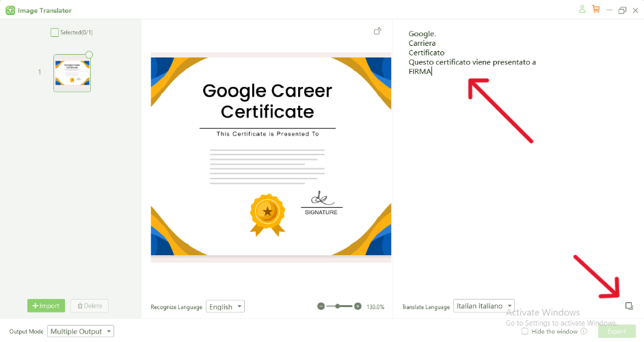Image resolution: width=644 pixels, height=342 pixels.
Task: Open the shopping cart icon
Action: (595, 10)
